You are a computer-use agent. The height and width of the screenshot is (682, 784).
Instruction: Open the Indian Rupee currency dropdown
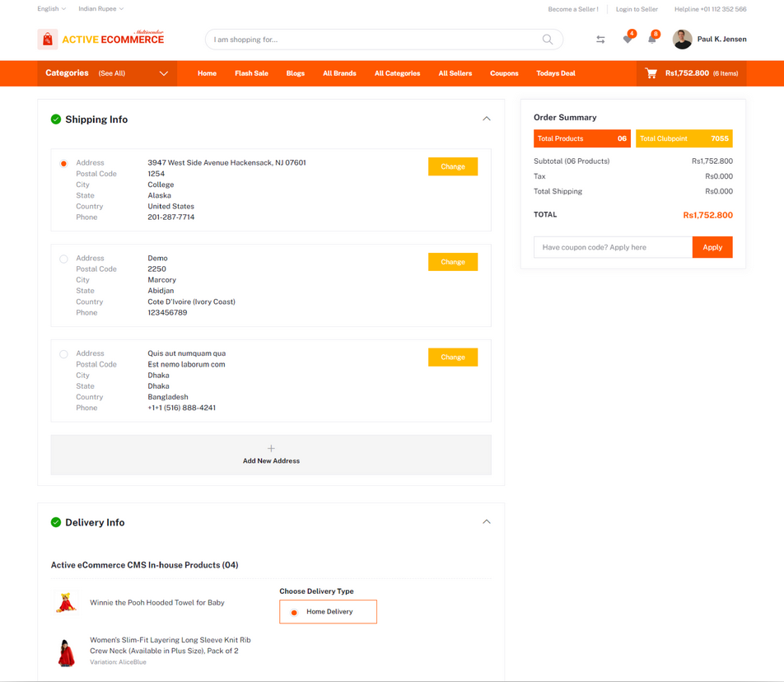(101, 8)
